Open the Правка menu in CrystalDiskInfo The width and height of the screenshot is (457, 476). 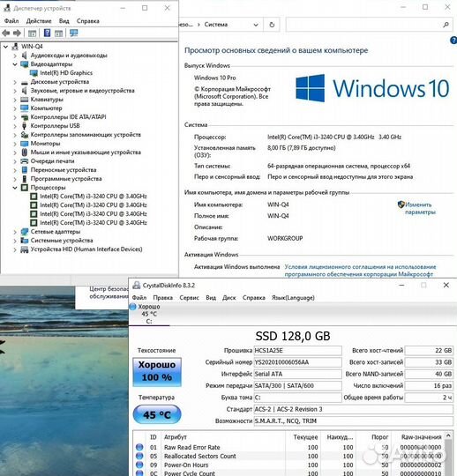click(163, 298)
